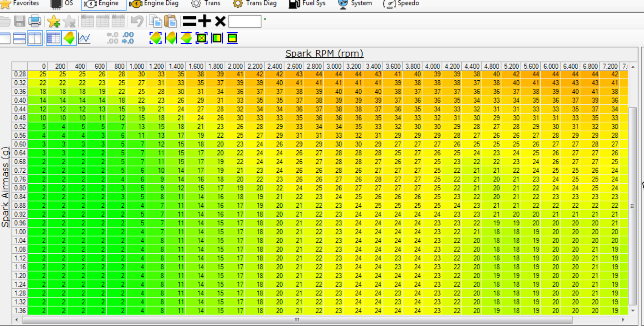644x326 pixels.
Task: Toggle the 3D surface view button
Action: (69, 38)
